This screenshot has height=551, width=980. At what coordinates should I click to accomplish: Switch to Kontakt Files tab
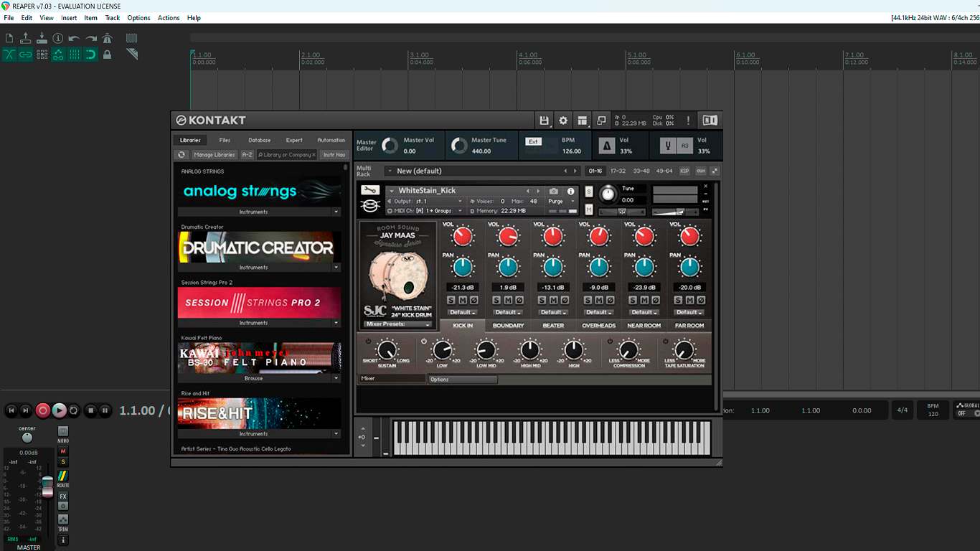pos(225,141)
